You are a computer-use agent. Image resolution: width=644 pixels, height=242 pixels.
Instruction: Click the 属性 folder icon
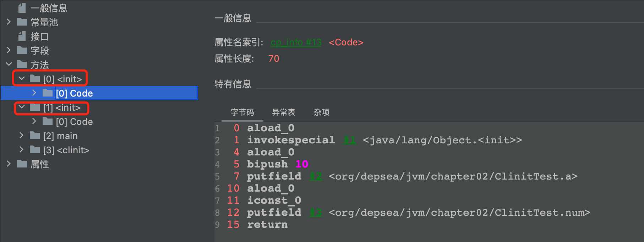(x=22, y=164)
